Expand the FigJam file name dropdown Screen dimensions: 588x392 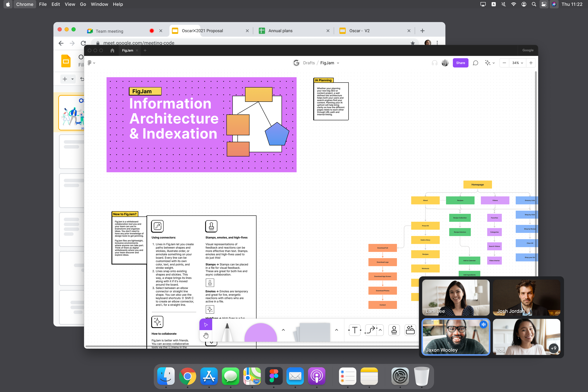(338, 63)
